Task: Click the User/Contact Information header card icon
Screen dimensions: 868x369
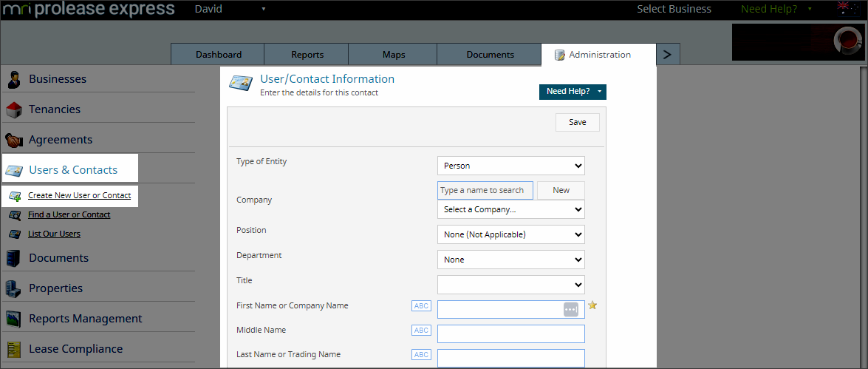Action: (242, 83)
